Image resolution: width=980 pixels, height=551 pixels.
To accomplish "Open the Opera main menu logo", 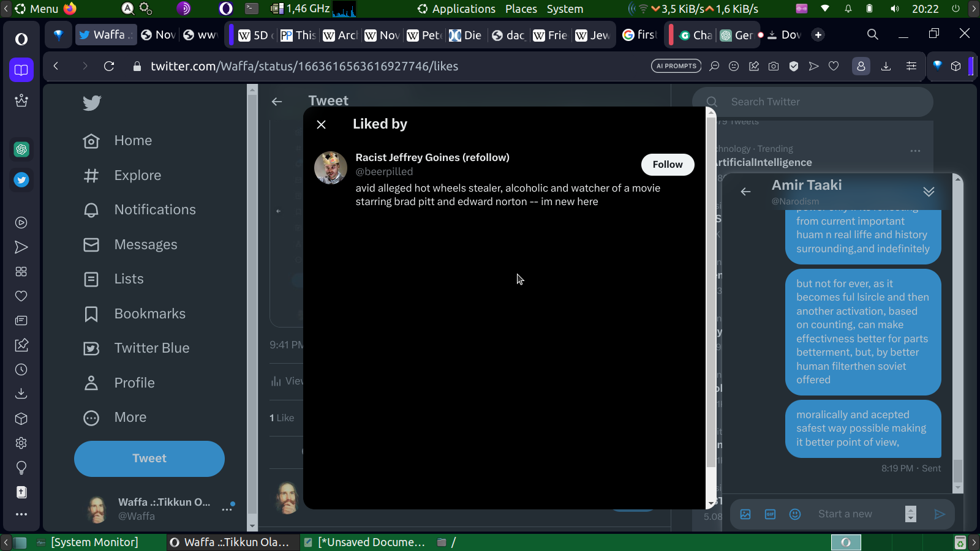I will [x=21, y=39].
